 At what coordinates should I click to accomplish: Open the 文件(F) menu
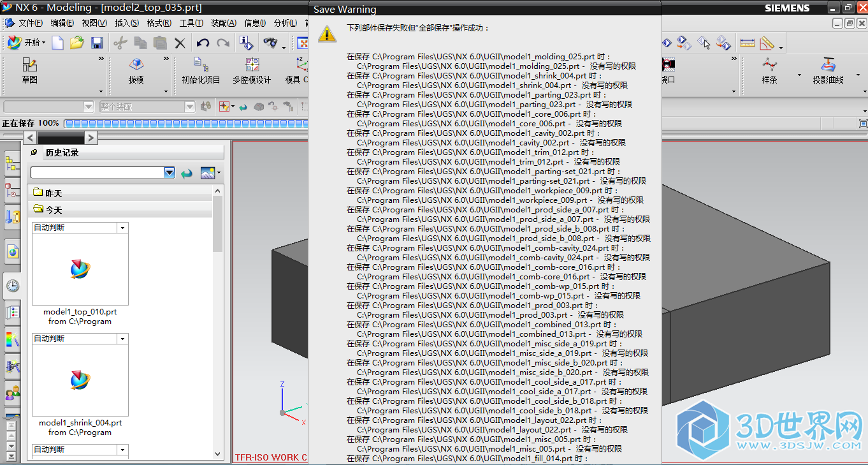[x=30, y=23]
